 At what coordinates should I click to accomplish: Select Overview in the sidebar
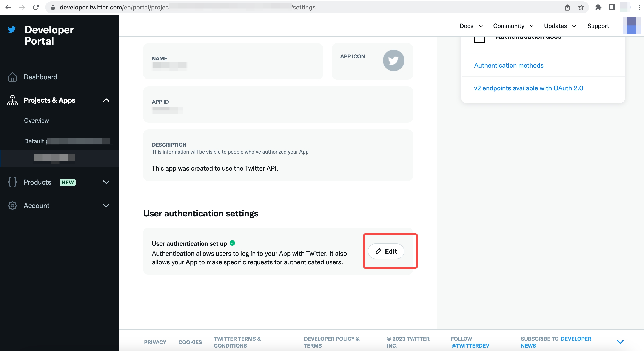(x=37, y=120)
